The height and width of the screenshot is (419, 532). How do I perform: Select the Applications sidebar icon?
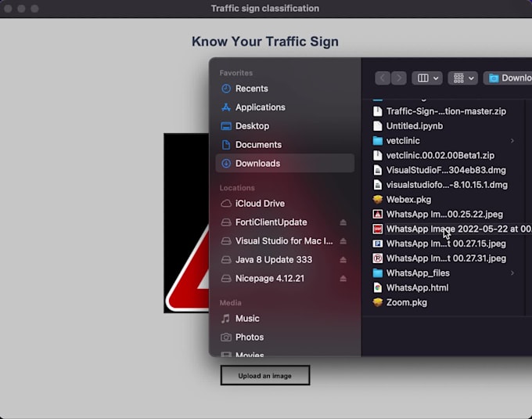click(x=226, y=107)
